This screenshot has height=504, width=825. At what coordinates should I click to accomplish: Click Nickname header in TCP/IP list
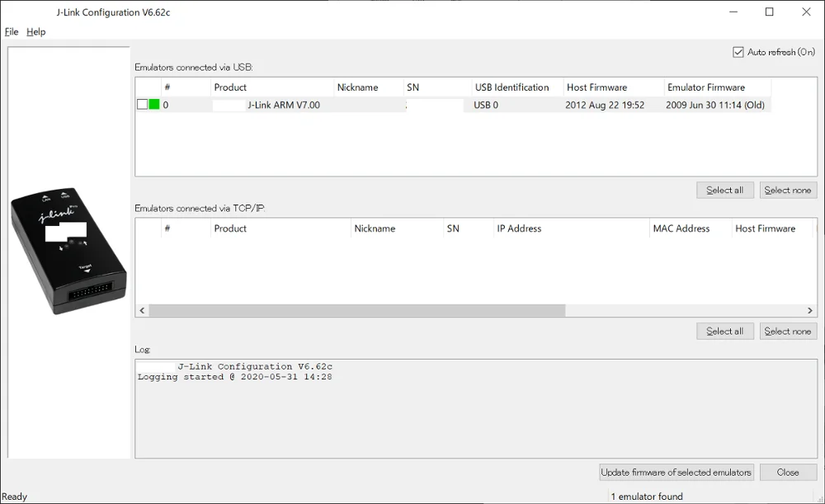tap(398, 228)
